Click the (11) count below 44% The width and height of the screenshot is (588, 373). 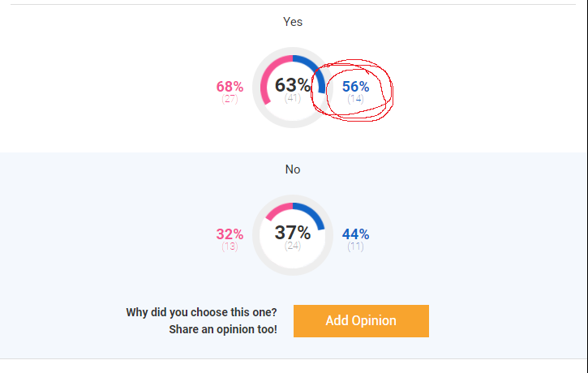[x=355, y=247]
